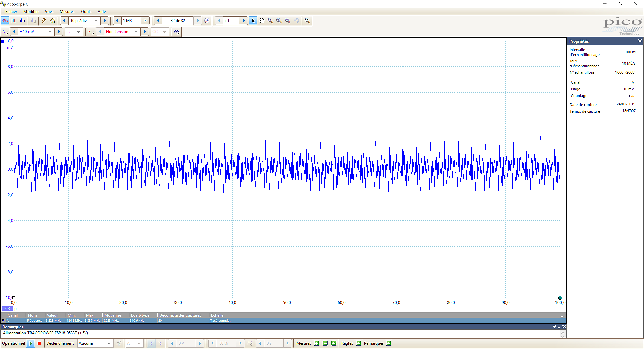Stop capture with red square button

(39, 343)
